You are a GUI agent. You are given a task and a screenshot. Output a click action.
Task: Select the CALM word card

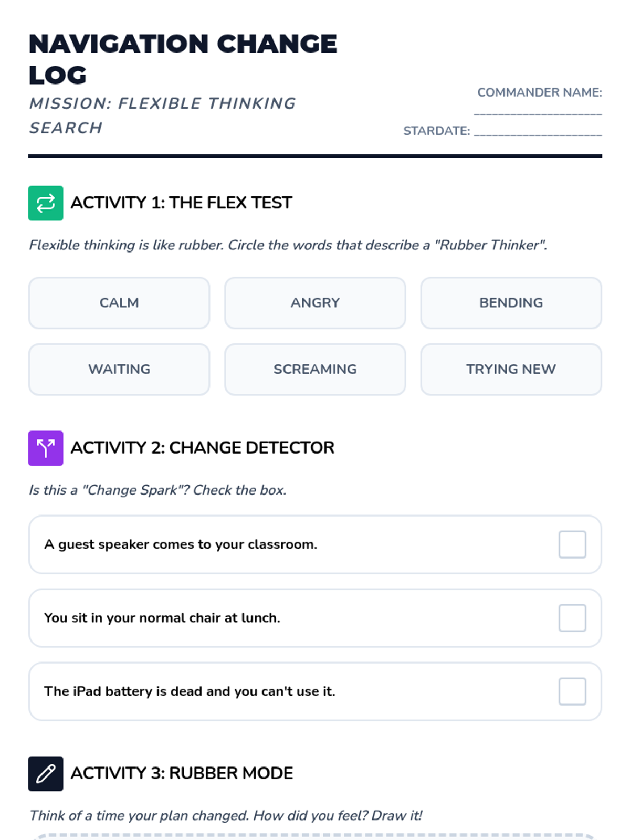click(x=119, y=303)
